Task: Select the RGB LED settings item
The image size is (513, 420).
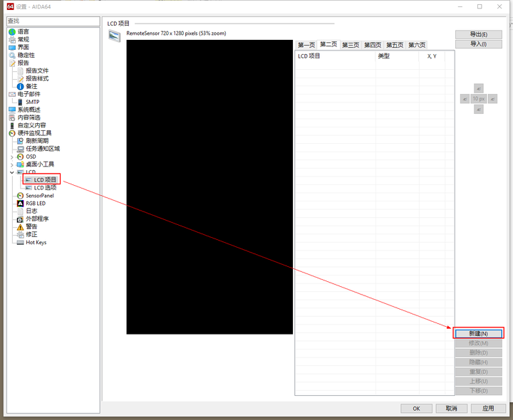Action: click(36, 203)
